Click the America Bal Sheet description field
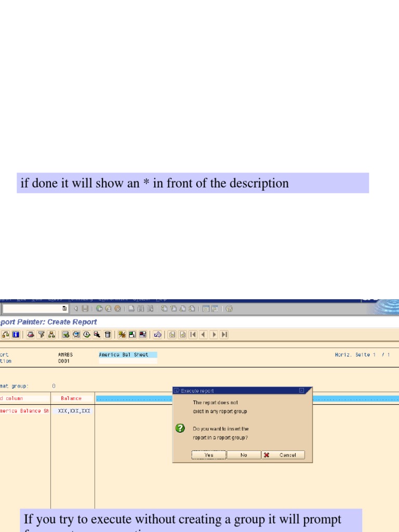This screenshot has height=532, width=399. [128, 354]
